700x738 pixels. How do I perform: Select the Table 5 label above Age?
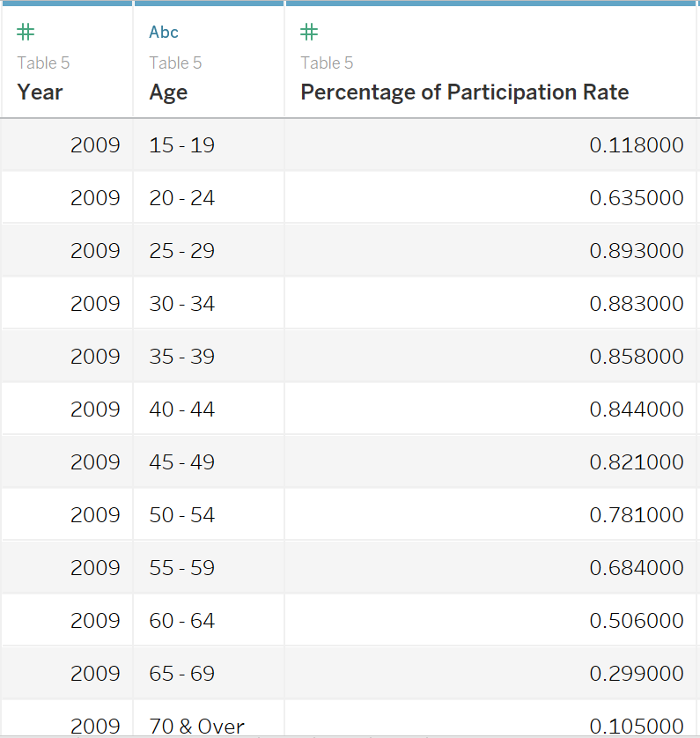(175, 63)
